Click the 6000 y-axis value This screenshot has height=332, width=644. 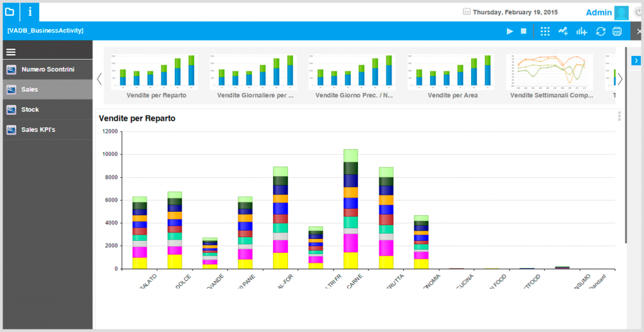click(112, 200)
